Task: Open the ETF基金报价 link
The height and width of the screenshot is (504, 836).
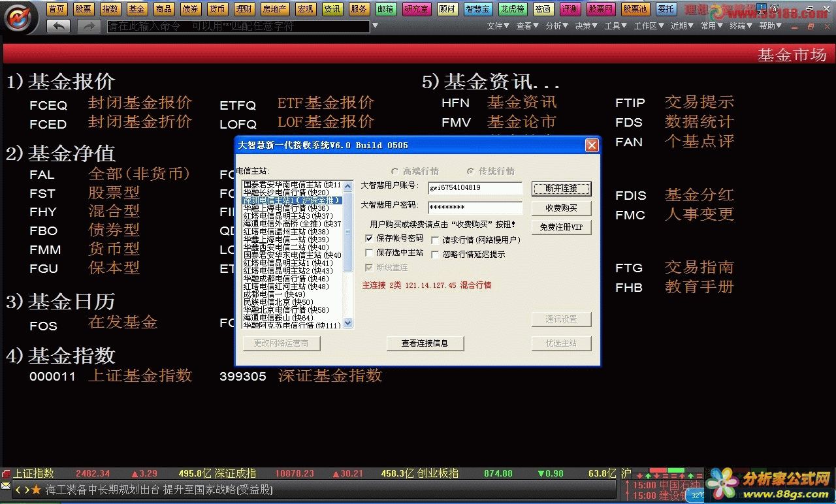Action: (x=325, y=102)
